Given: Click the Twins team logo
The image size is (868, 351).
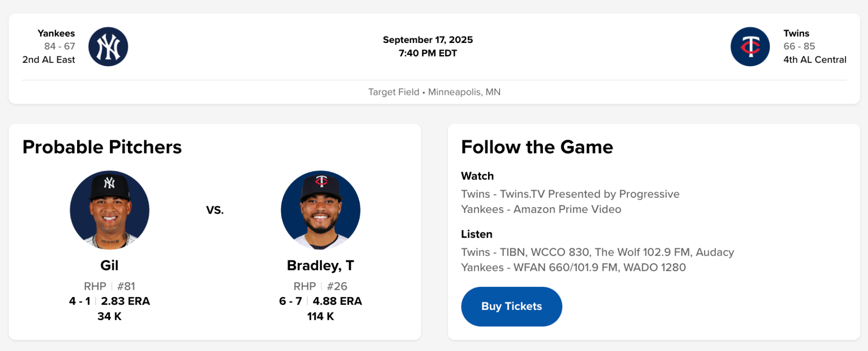Looking at the screenshot, I should tap(750, 47).
